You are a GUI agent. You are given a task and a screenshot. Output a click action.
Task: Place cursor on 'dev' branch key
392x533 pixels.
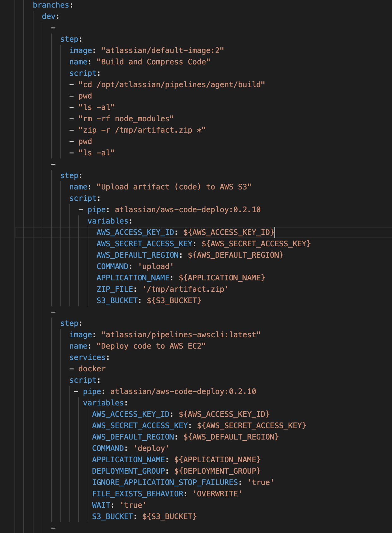[x=49, y=16]
